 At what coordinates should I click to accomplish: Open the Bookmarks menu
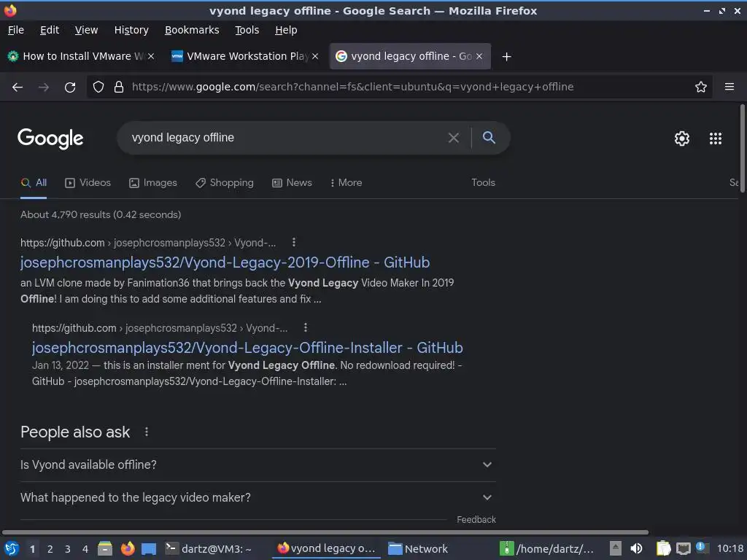click(192, 30)
